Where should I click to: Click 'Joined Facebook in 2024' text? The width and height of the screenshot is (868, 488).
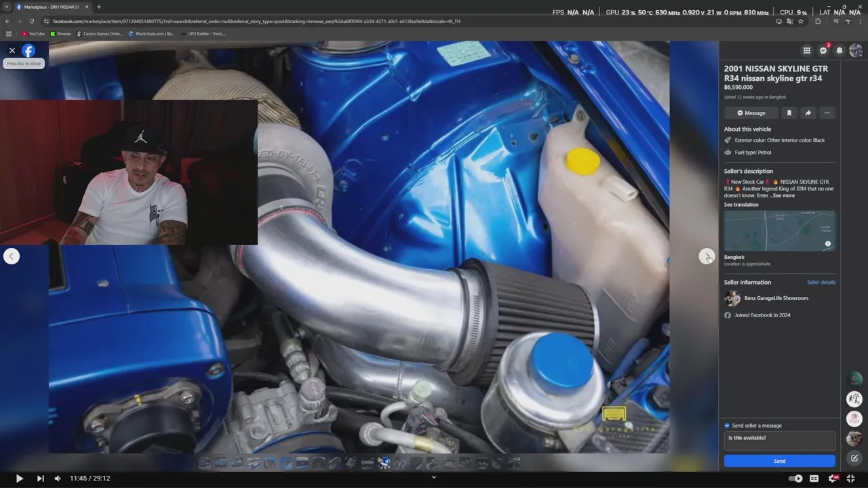[762, 315]
